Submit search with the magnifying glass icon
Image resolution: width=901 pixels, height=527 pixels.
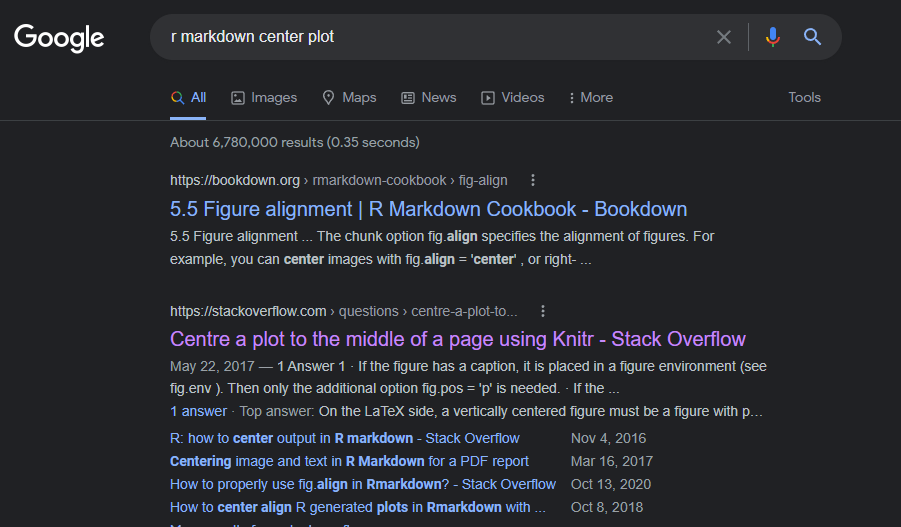click(x=812, y=37)
